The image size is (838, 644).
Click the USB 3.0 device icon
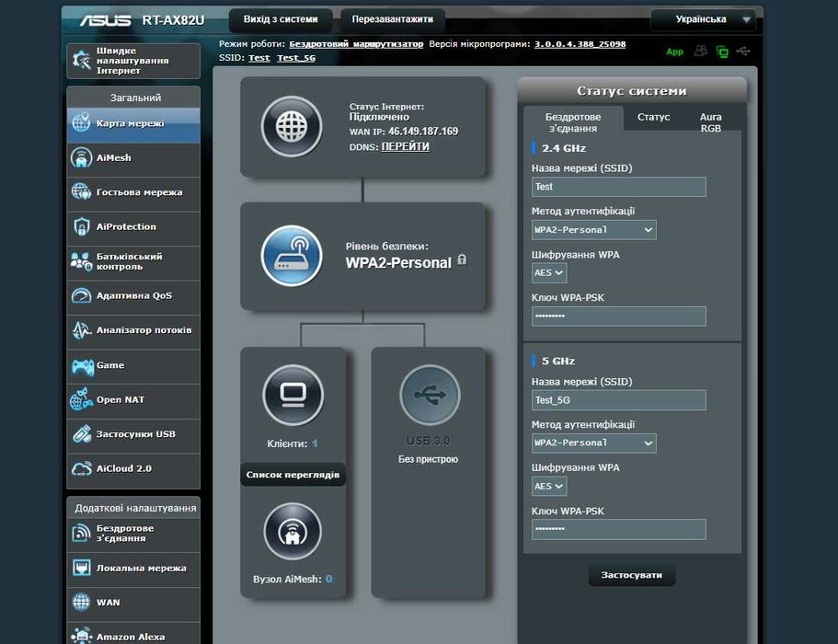tap(430, 395)
